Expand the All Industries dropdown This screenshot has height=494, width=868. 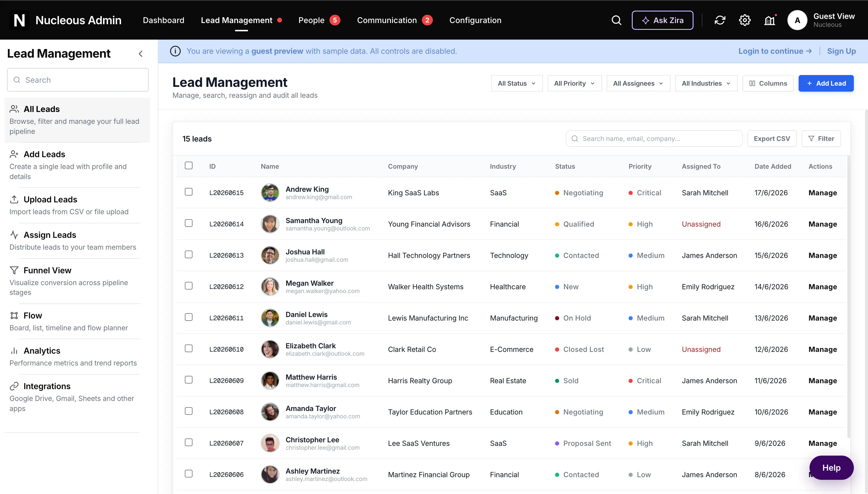706,83
